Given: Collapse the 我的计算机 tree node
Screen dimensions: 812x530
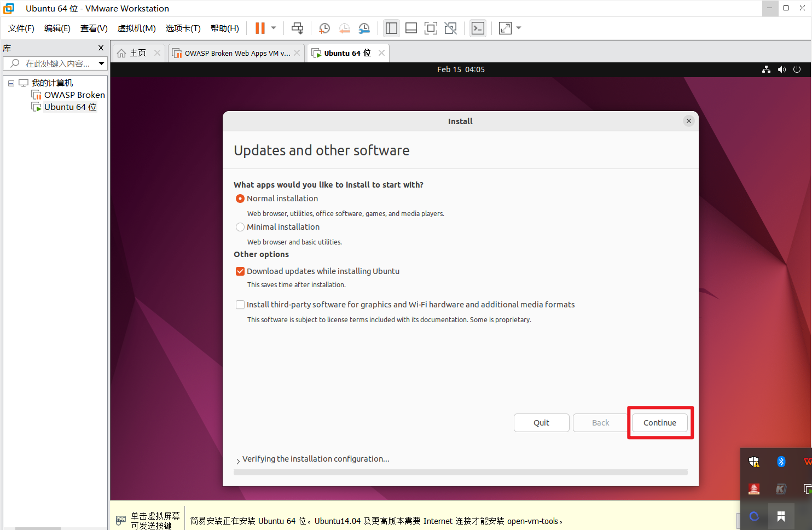Looking at the screenshot, I should (x=11, y=83).
